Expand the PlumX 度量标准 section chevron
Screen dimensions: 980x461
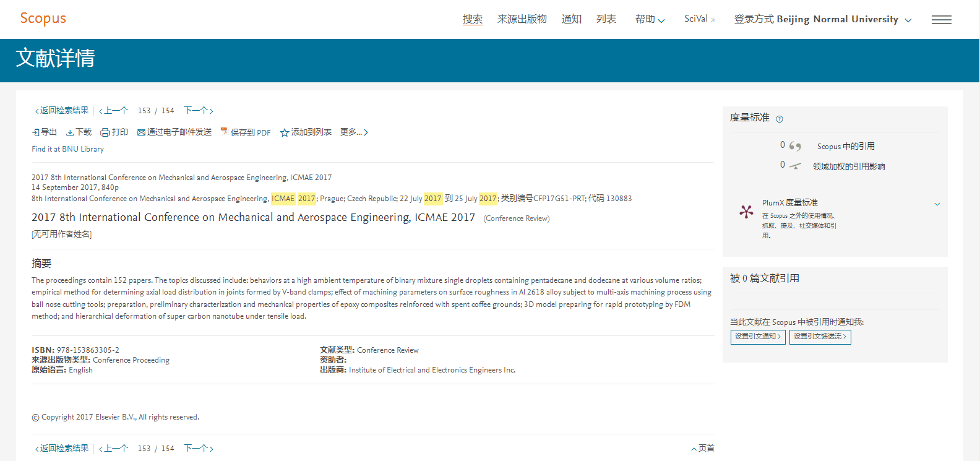(x=937, y=204)
